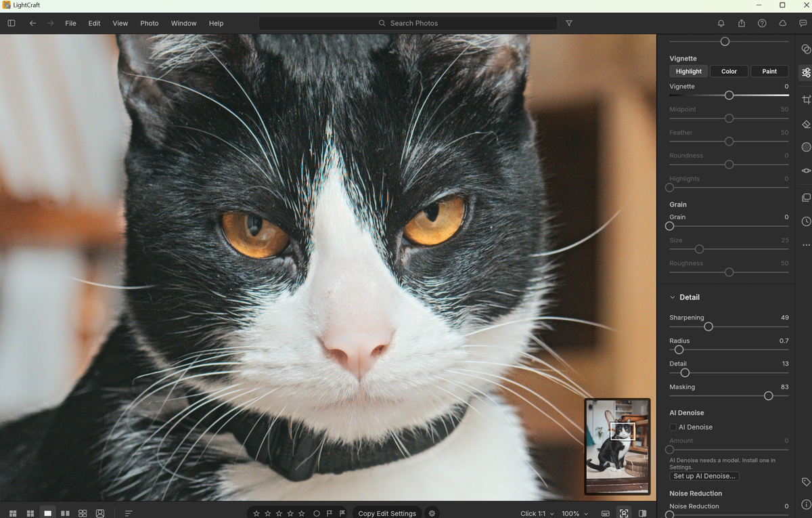Open the sort order menu
The image size is (812, 518).
pyautogui.click(x=129, y=513)
